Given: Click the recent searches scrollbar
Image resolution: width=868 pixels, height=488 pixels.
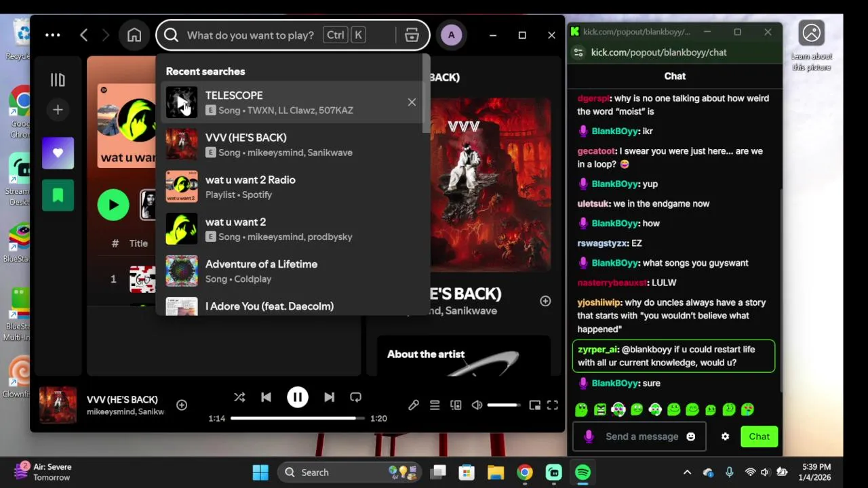Looking at the screenshot, I should pyautogui.click(x=427, y=94).
